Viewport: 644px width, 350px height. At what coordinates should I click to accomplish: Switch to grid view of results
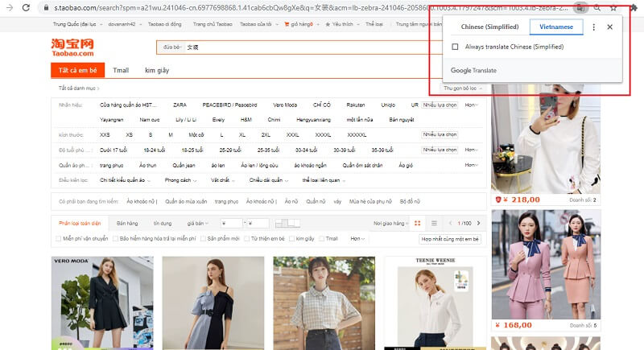coord(417,223)
